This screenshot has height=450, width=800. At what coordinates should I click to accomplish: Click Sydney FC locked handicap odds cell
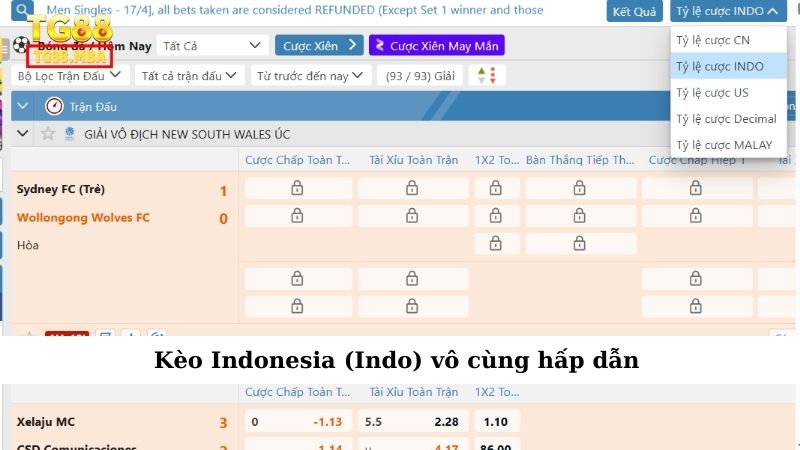(x=298, y=188)
